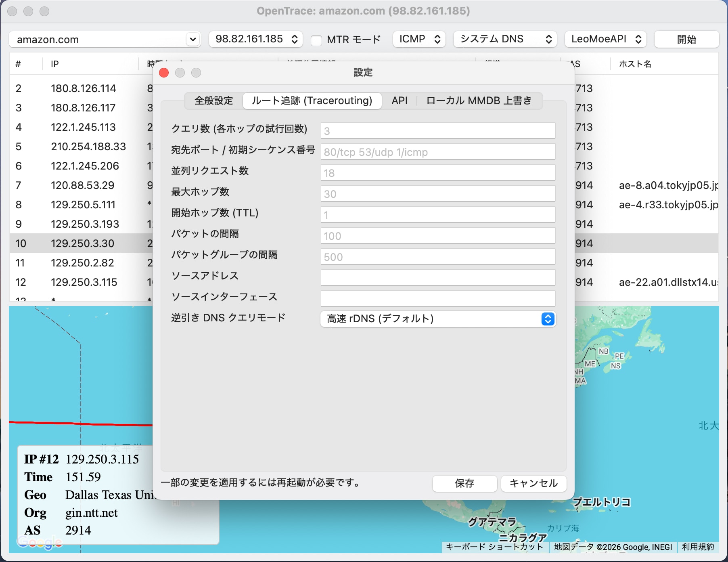Open the 逆引き DNS クエリモード dropdown
728x562 pixels.
438,319
